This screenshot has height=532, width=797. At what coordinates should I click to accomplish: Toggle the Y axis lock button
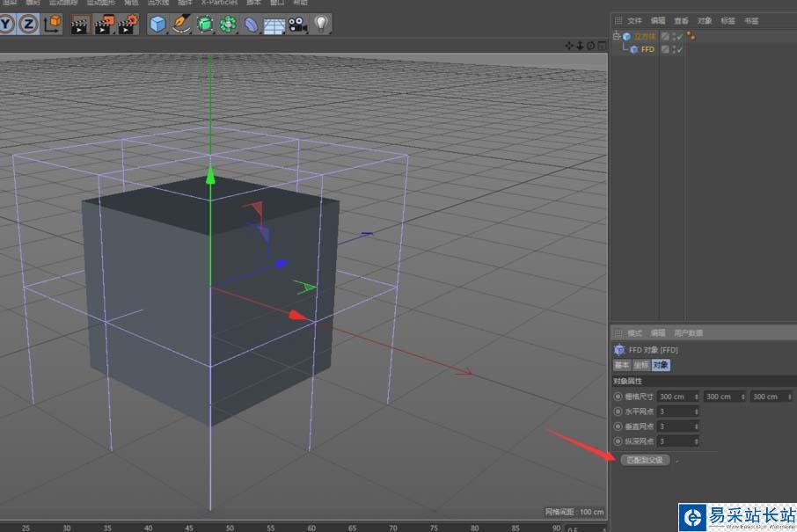point(7,25)
